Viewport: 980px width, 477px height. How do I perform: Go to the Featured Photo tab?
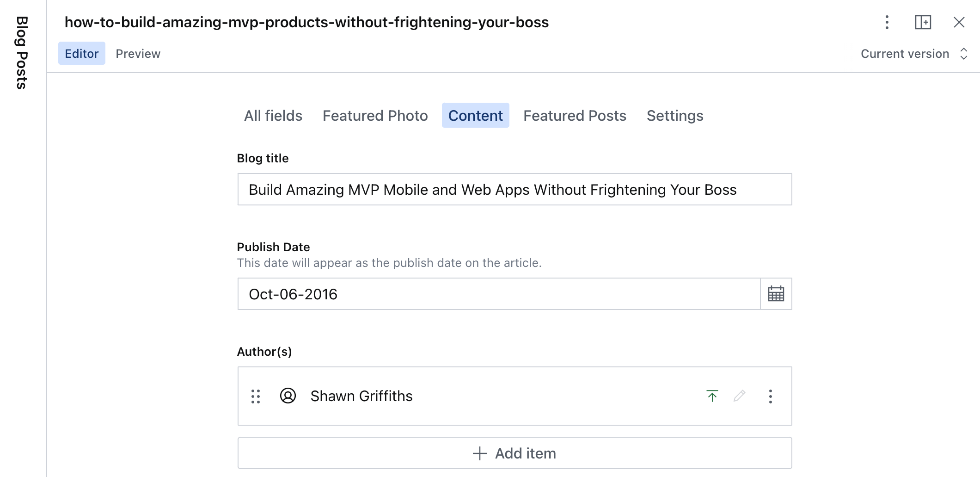click(x=375, y=116)
